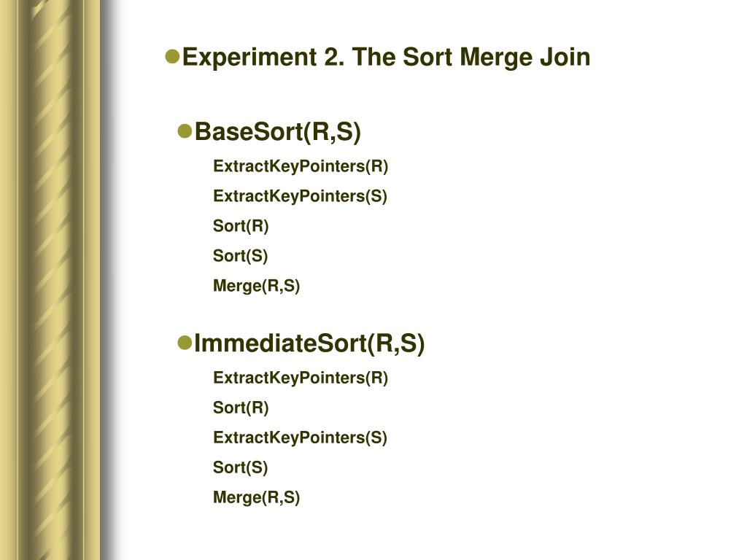Image resolution: width=747 pixels, height=560 pixels.
Task: Click ExtractKeyPointers(R) under ImmediateSort
Action: (301, 378)
